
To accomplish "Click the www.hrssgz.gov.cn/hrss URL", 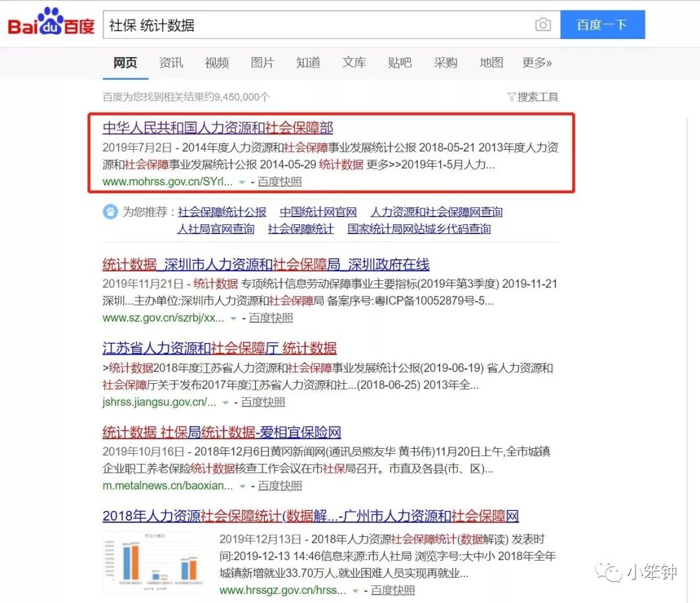I will pos(283,590).
